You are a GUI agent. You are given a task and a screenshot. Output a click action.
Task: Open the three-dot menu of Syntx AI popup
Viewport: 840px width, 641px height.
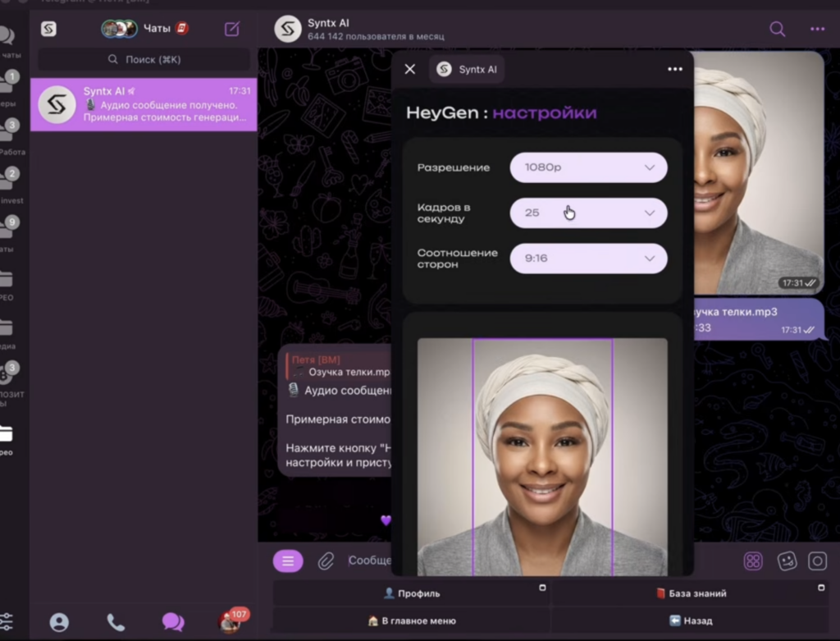tap(675, 69)
